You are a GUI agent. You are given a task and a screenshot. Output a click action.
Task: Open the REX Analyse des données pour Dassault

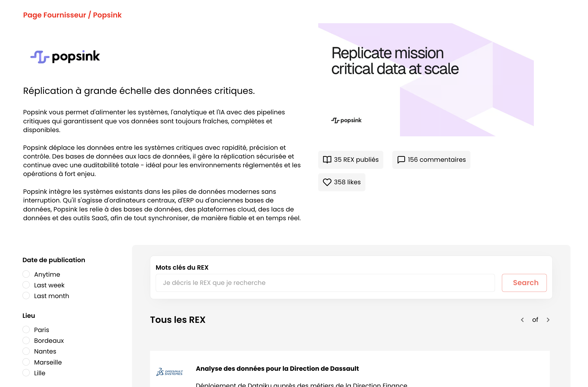277,368
